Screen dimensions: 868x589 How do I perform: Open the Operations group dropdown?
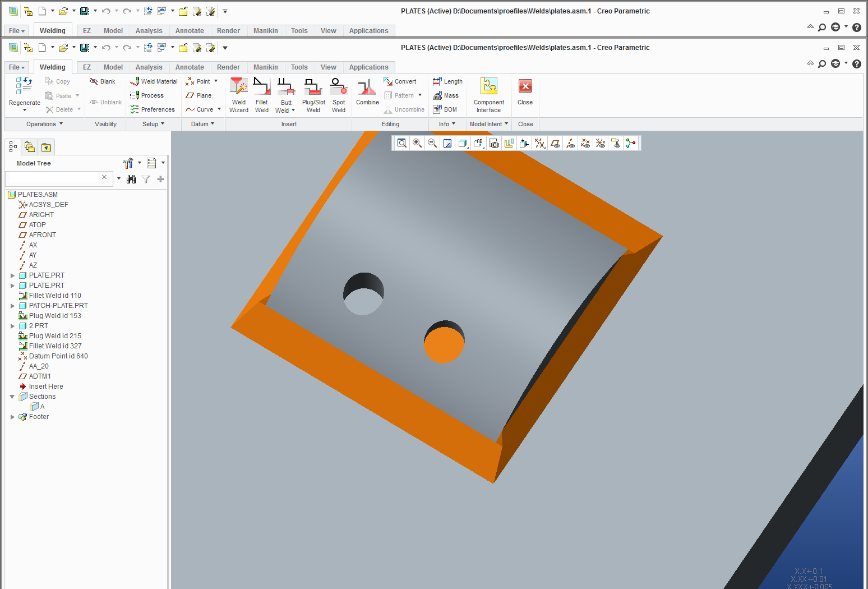click(44, 124)
